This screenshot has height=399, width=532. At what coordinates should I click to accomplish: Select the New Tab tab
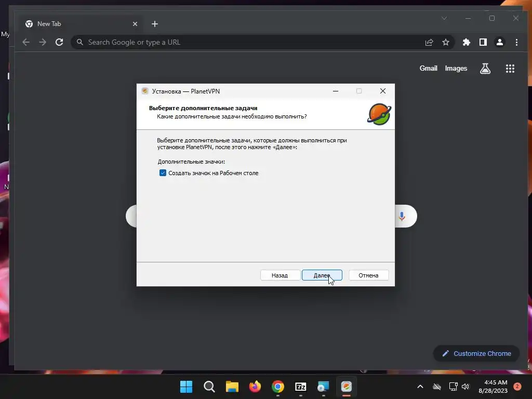pyautogui.click(x=82, y=24)
